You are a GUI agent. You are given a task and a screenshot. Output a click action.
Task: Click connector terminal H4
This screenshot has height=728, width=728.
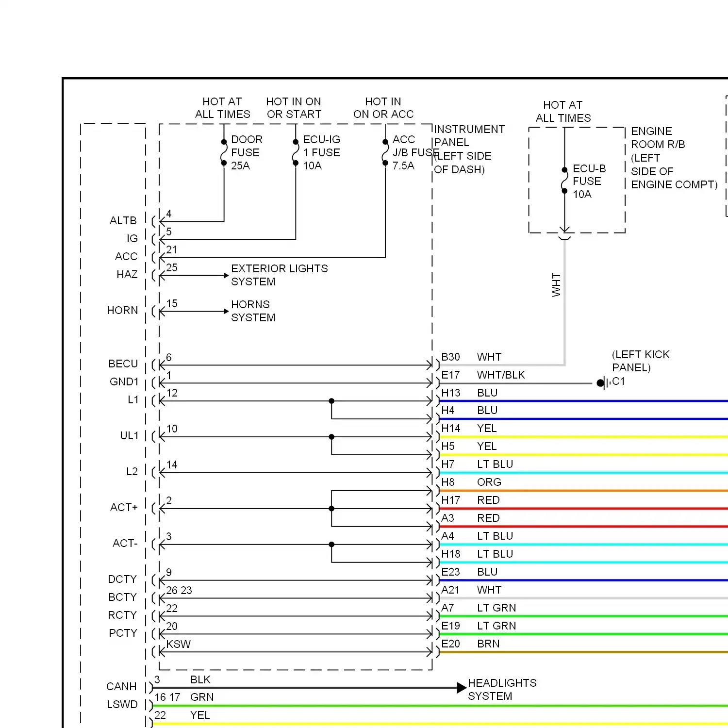click(447, 410)
